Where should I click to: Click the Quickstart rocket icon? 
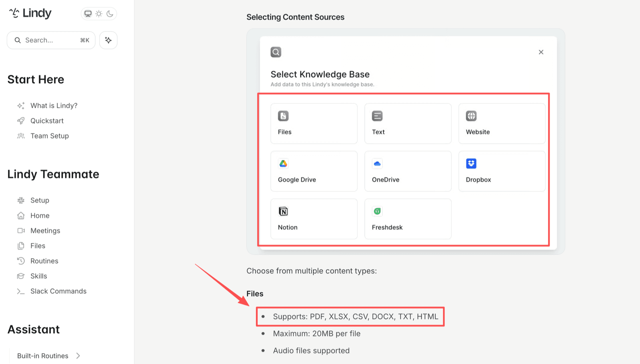click(x=21, y=121)
